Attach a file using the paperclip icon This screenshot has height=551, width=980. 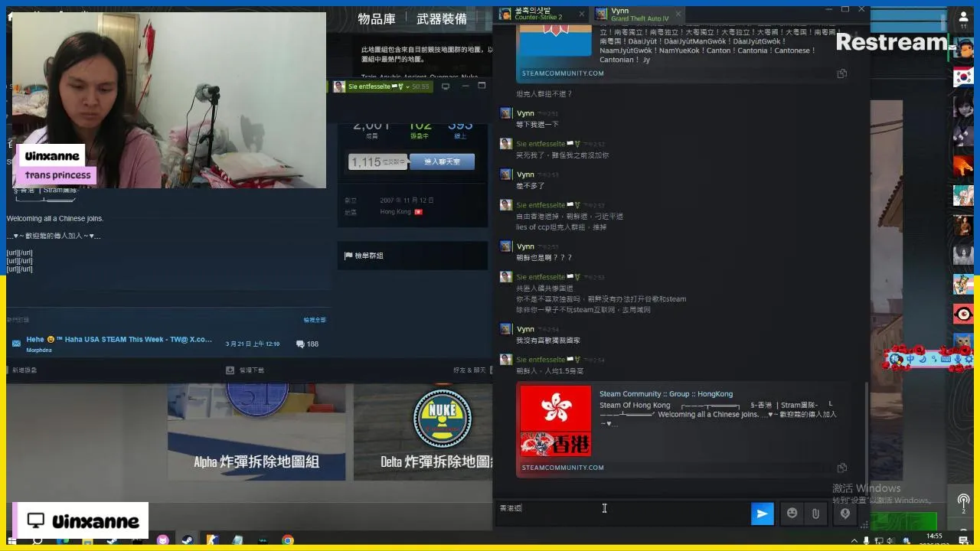pos(815,514)
